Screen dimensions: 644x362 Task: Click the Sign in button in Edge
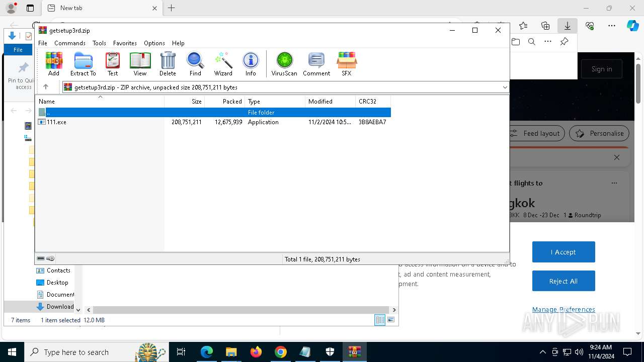point(602,69)
